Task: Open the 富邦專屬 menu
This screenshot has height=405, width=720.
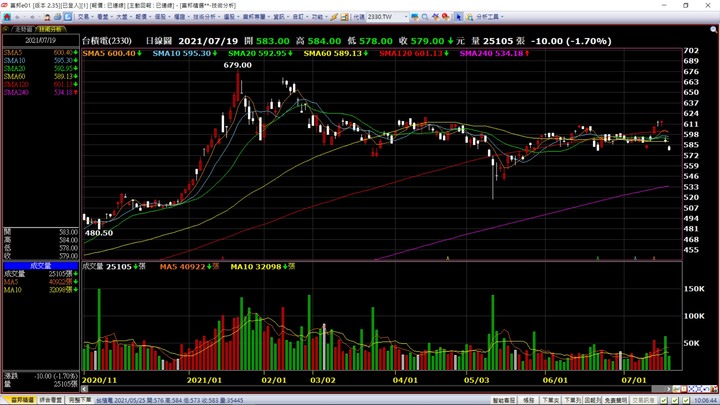Action: 256,17
